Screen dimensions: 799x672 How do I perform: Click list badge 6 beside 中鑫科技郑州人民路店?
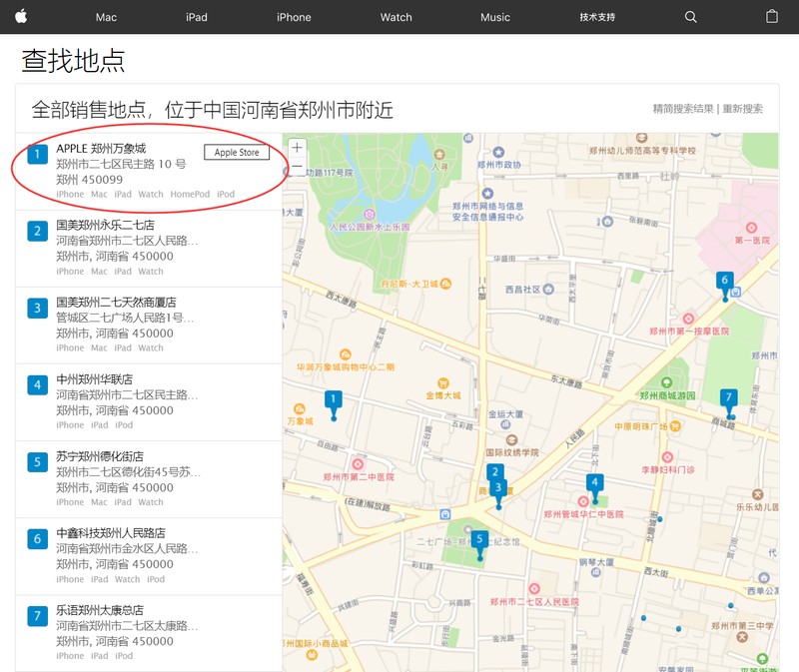(37, 539)
